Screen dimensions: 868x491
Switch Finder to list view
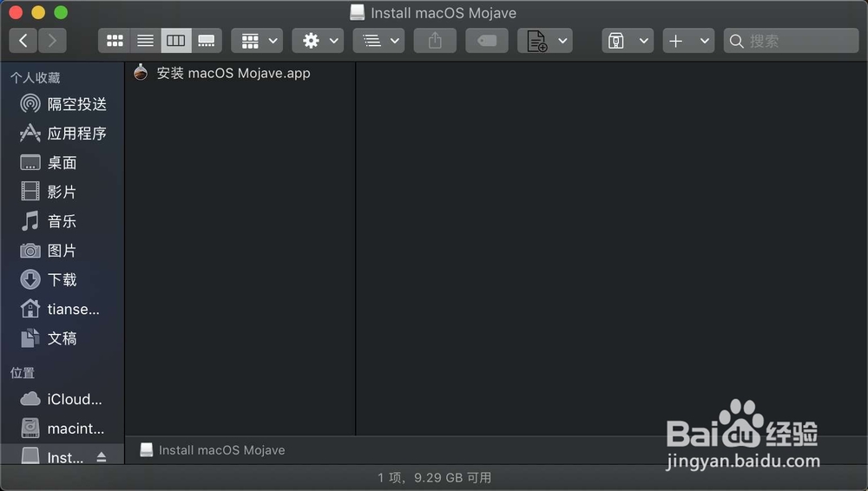coord(146,41)
